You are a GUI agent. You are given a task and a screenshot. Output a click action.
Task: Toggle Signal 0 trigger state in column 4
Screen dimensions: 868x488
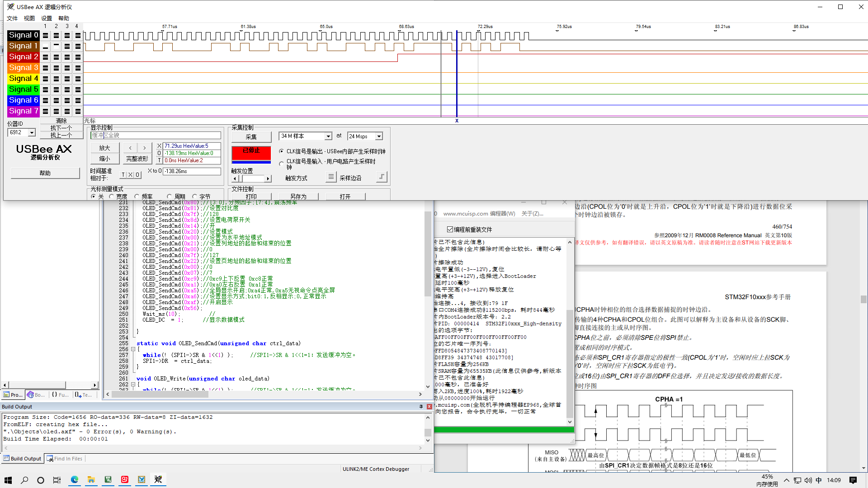coord(78,35)
